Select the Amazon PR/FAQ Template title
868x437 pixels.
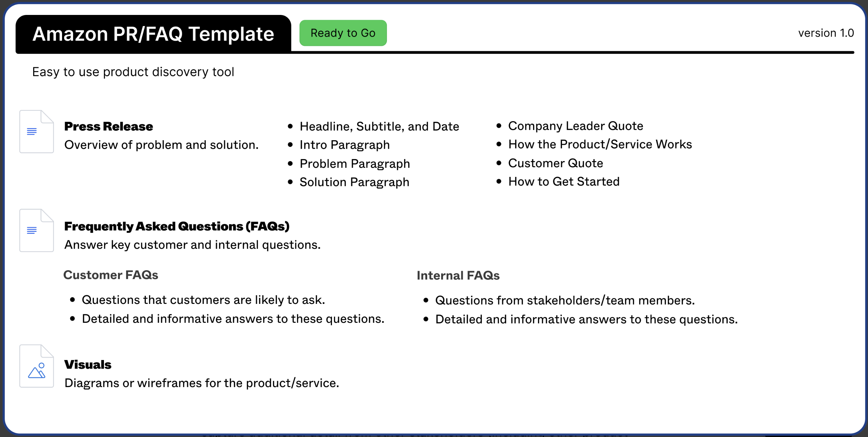[x=153, y=34]
